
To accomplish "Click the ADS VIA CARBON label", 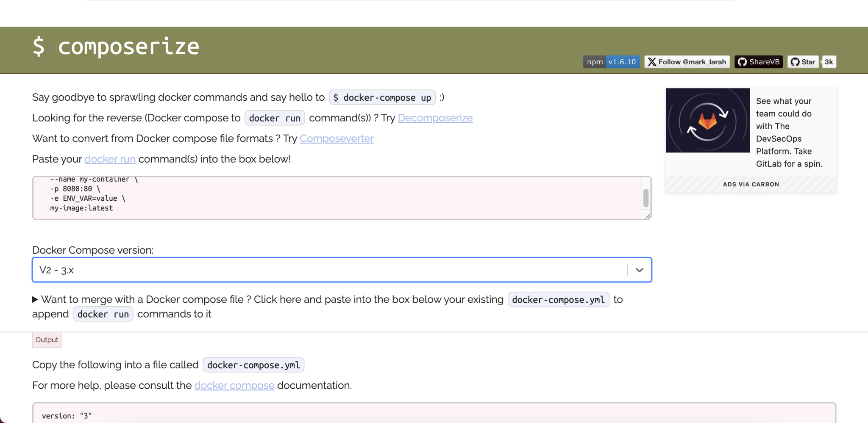I will click(x=751, y=184).
